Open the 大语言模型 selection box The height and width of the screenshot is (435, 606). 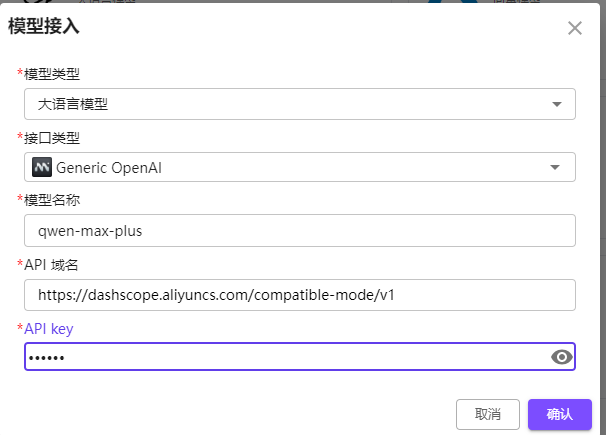pyautogui.click(x=300, y=104)
